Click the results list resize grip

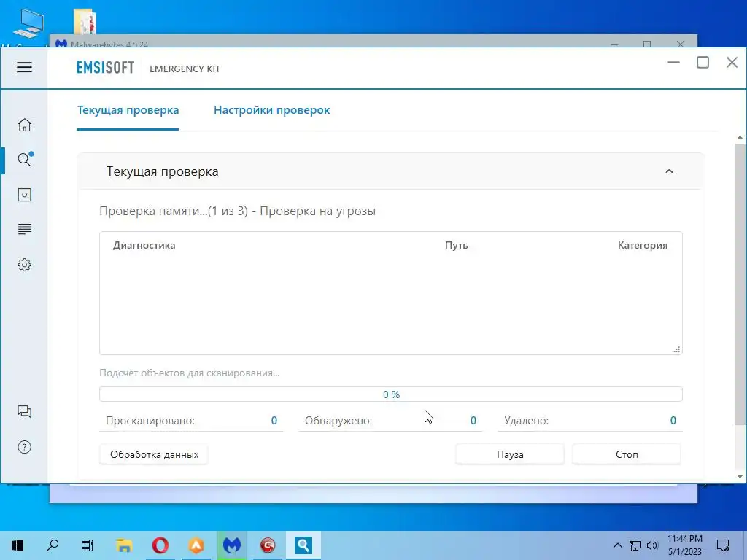676,349
